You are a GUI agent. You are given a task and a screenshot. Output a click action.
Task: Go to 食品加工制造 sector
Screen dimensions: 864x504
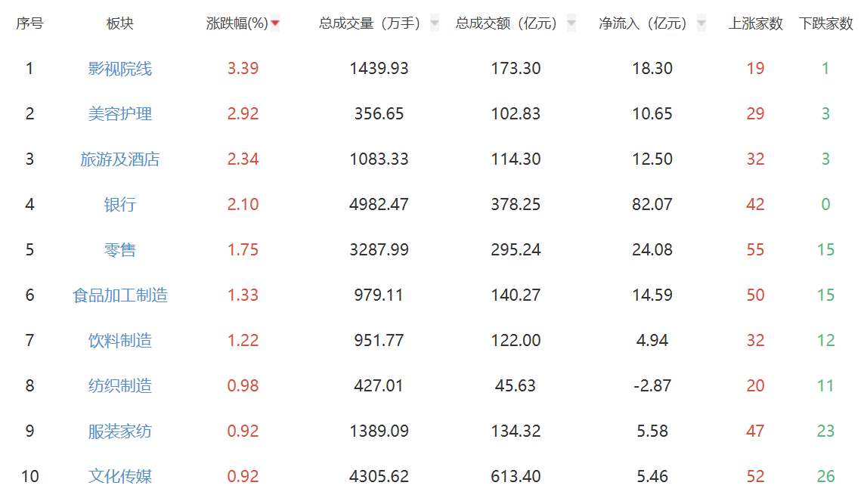tap(119, 295)
